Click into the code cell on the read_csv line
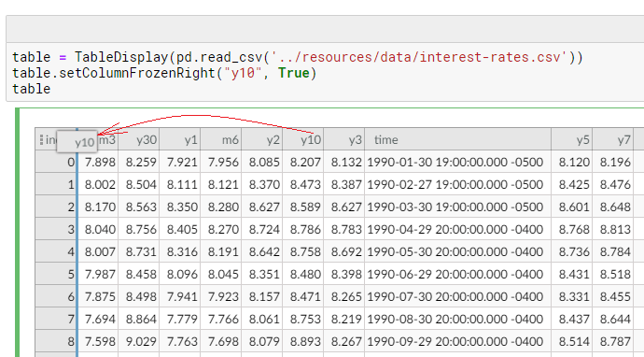Screen dimensions: 644x357 coord(298,57)
